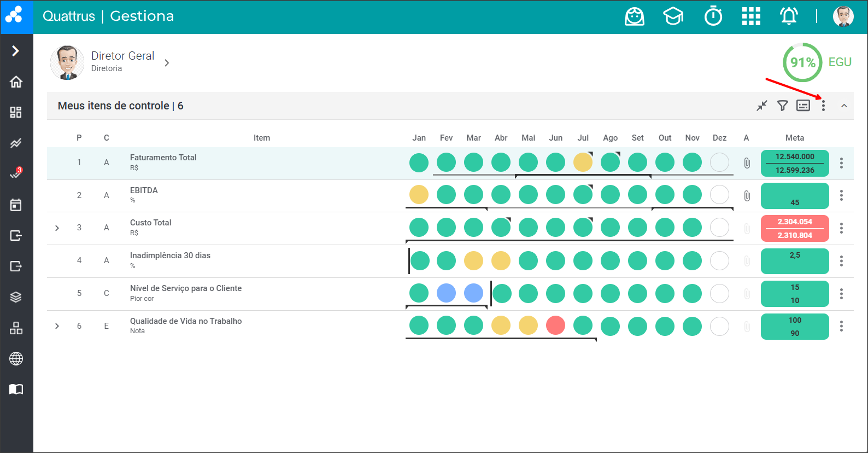Expand the left sidebar with the arrow
Image resolution: width=868 pixels, height=453 pixels.
coord(16,51)
